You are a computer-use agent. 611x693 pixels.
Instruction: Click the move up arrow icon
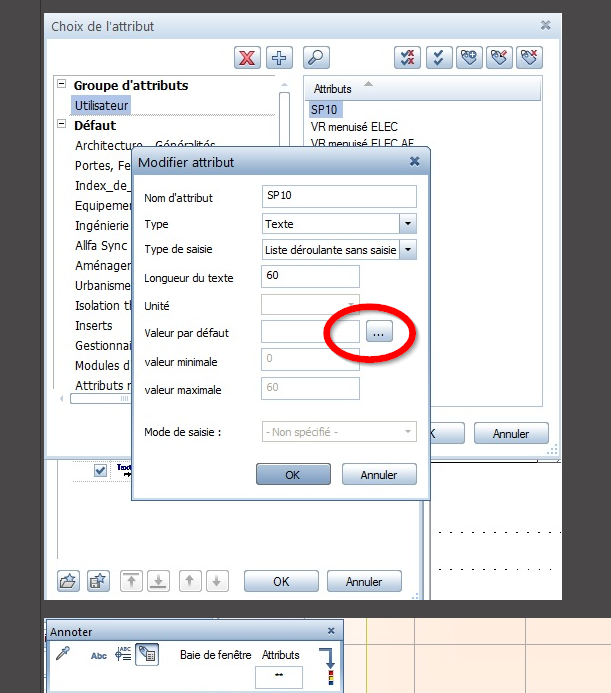coord(190,581)
